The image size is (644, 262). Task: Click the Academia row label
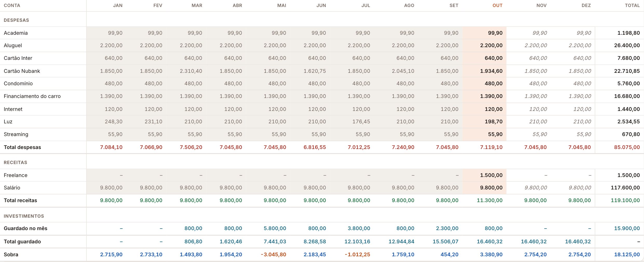(x=16, y=33)
